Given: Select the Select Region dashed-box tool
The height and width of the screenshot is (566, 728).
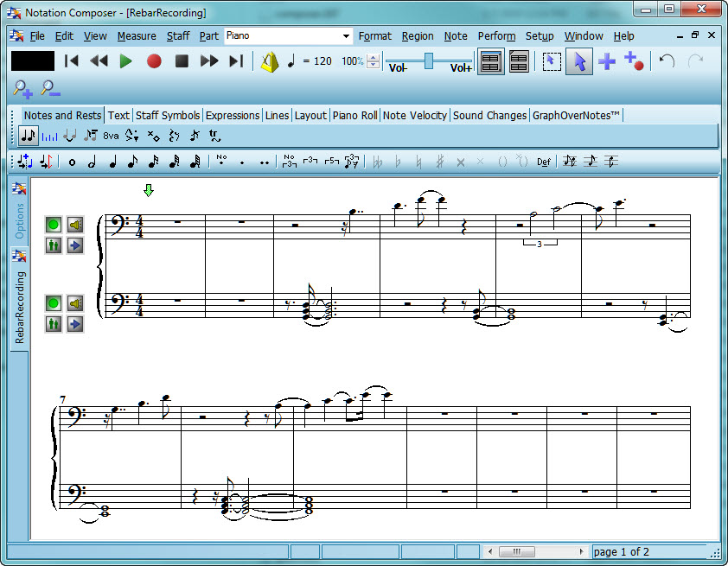Looking at the screenshot, I should [x=551, y=61].
